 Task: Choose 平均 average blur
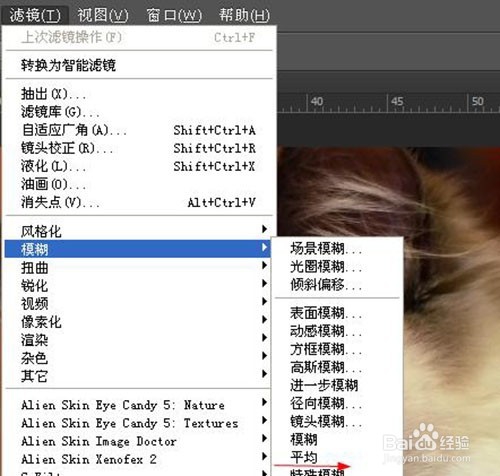pos(337,457)
